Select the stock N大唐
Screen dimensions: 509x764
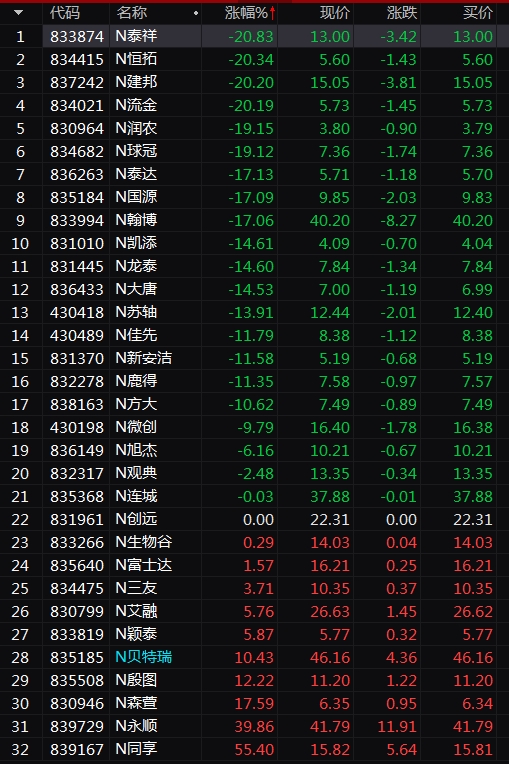136,289
